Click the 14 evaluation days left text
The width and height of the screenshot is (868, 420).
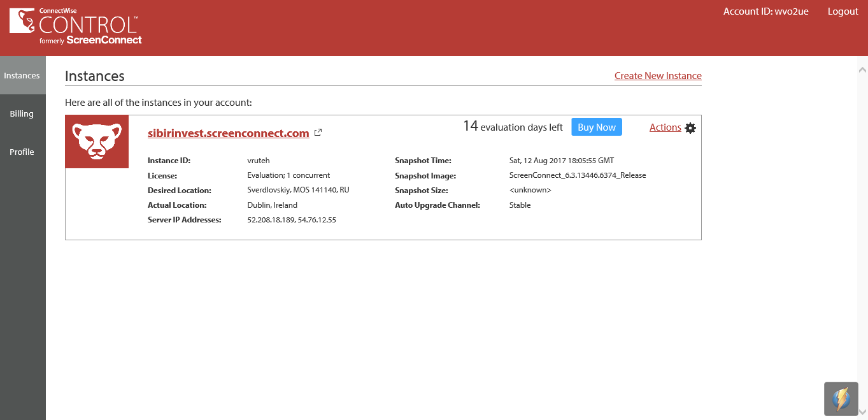tap(513, 127)
